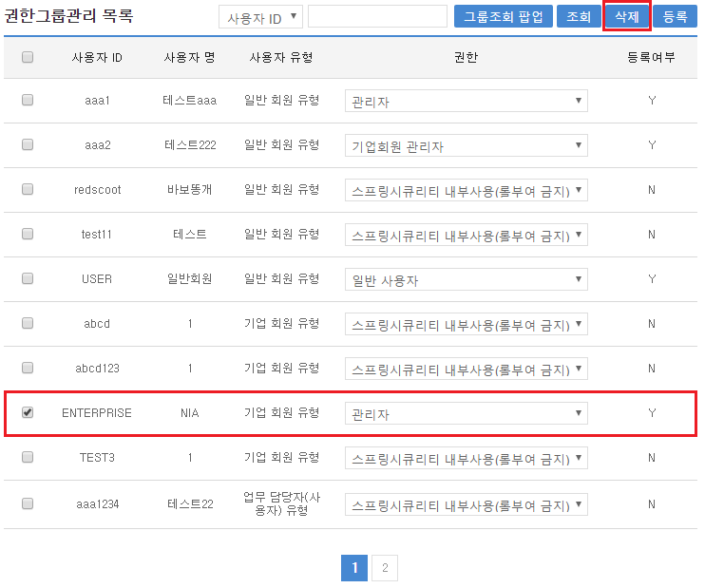Mark the checkbox for user abcd123
705x588 pixels.
28,368
